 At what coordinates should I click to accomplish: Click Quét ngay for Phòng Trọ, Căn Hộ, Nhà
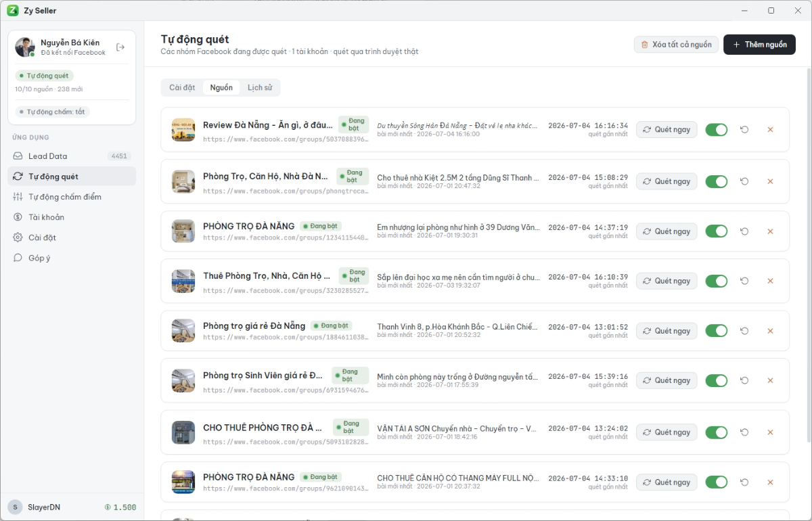(x=667, y=181)
